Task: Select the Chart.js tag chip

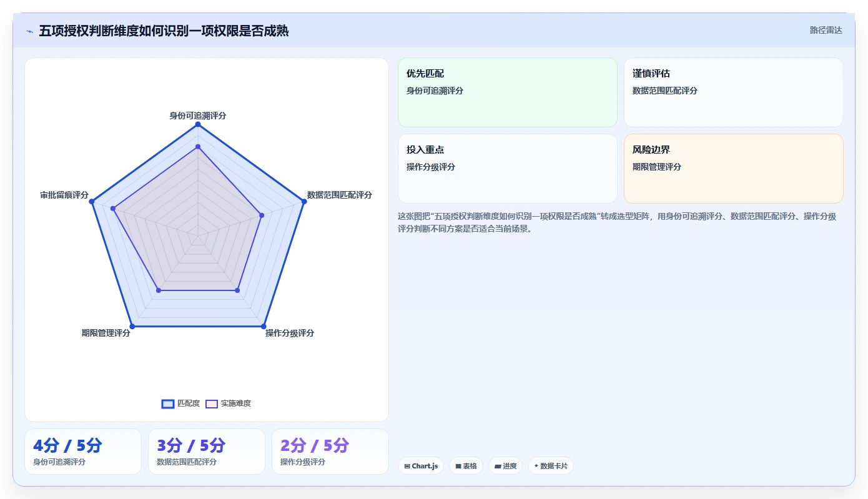Action: [x=421, y=466]
